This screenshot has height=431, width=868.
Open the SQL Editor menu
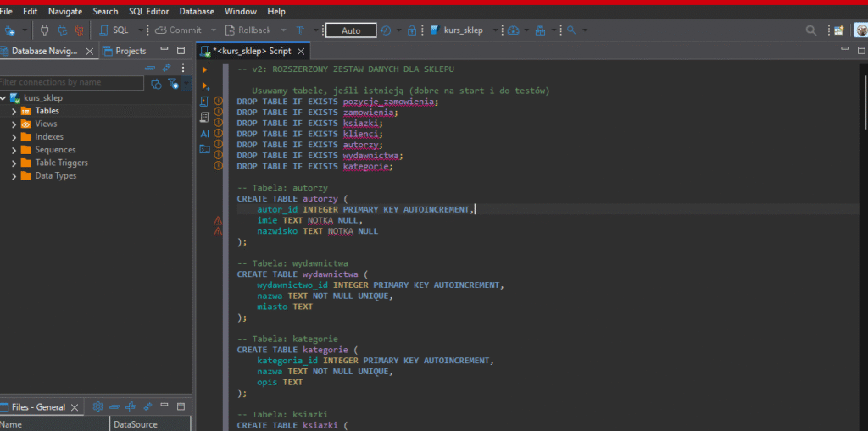click(149, 11)
